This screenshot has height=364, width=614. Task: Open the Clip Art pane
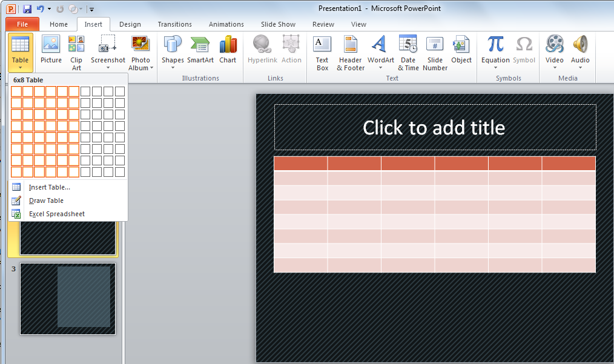[x=76, y=51]
